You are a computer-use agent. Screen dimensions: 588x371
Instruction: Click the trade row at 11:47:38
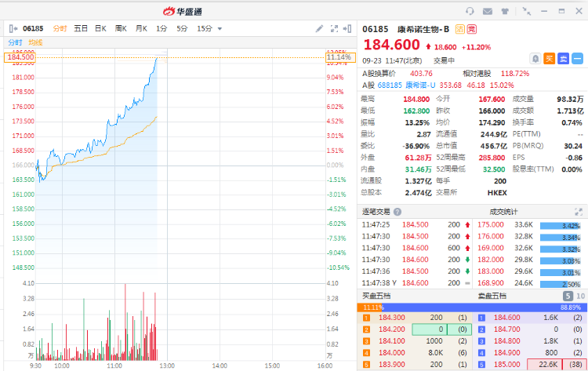416,283
